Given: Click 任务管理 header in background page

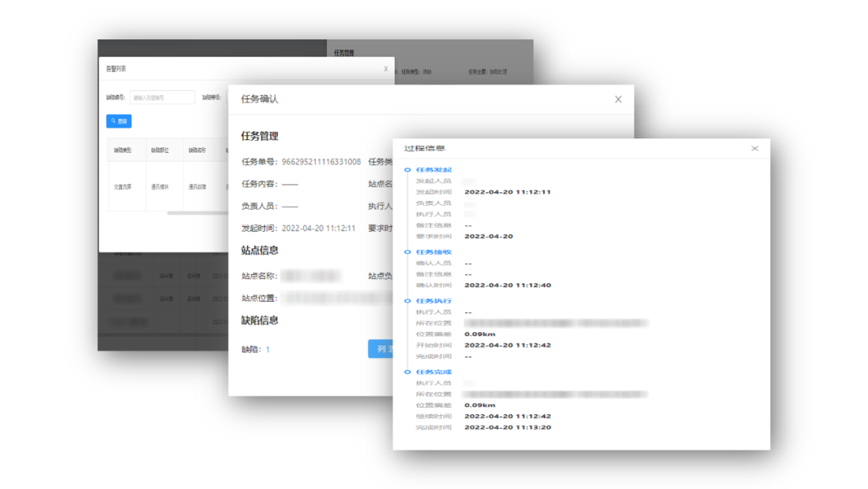Looking at the screenshot, I should (344, 53).
